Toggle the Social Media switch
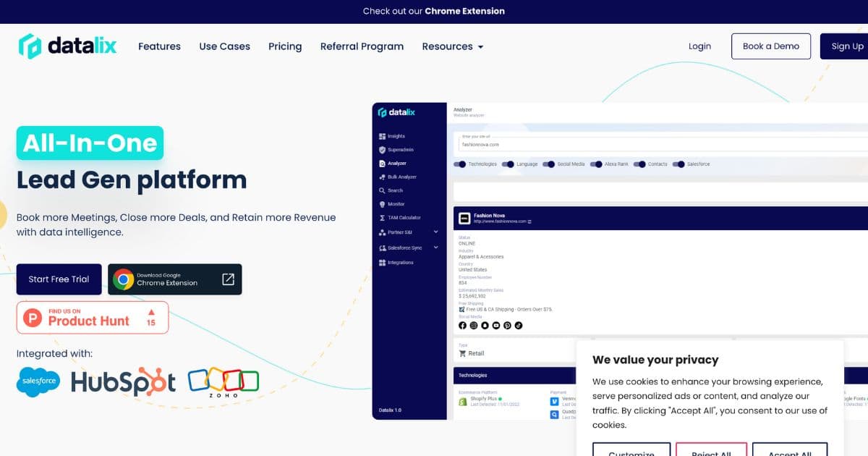The height and width of the screenshot is (456, 868). pyautogui.click(x=549, y=164)
